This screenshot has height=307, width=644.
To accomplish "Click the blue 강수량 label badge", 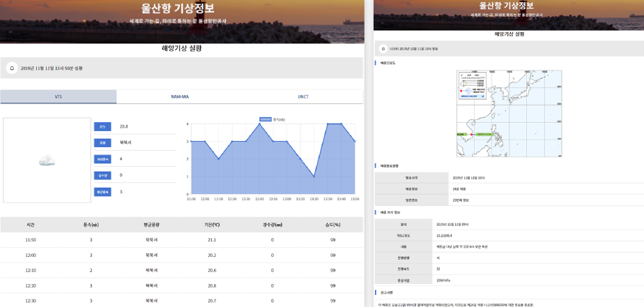I will point(102,175).
